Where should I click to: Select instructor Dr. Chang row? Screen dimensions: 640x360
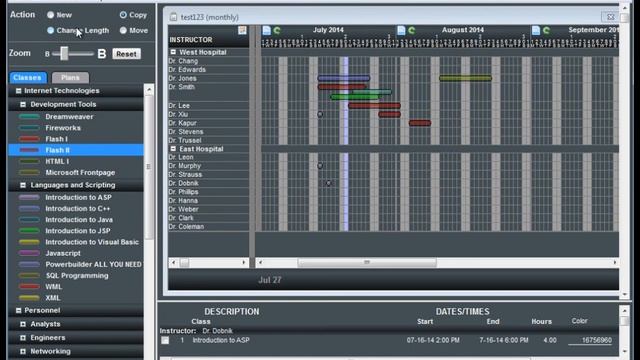209,61
